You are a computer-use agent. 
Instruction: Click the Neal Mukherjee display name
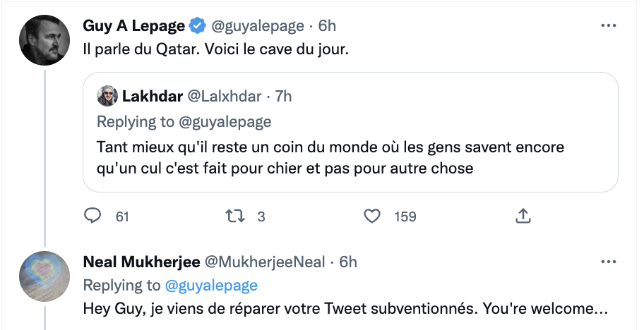pyautogui.click(x=142, y=262)
